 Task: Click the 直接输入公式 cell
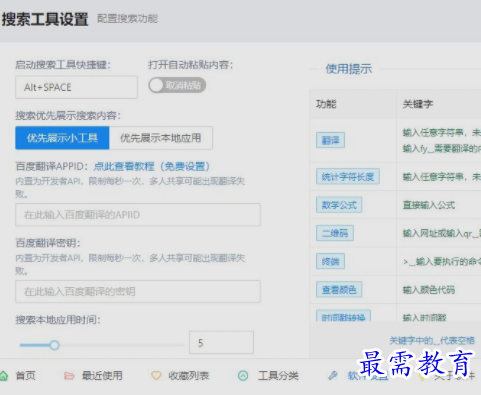click(x=429, y=205)
